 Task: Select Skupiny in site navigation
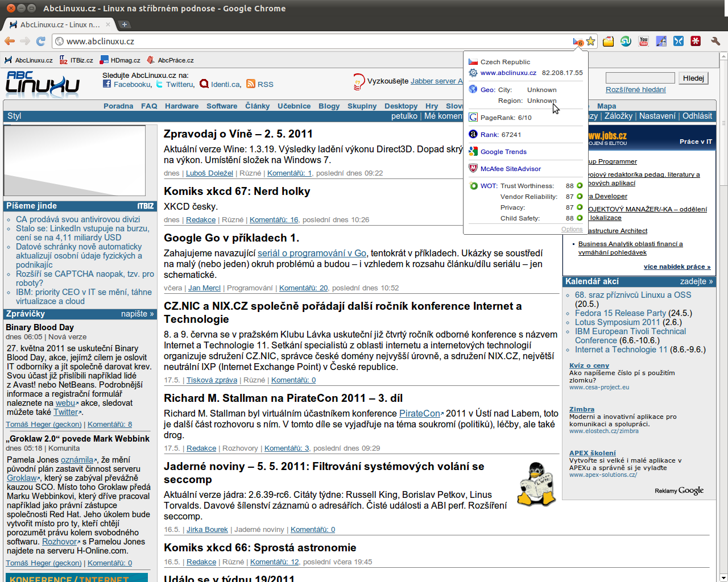tap(362, 106)
